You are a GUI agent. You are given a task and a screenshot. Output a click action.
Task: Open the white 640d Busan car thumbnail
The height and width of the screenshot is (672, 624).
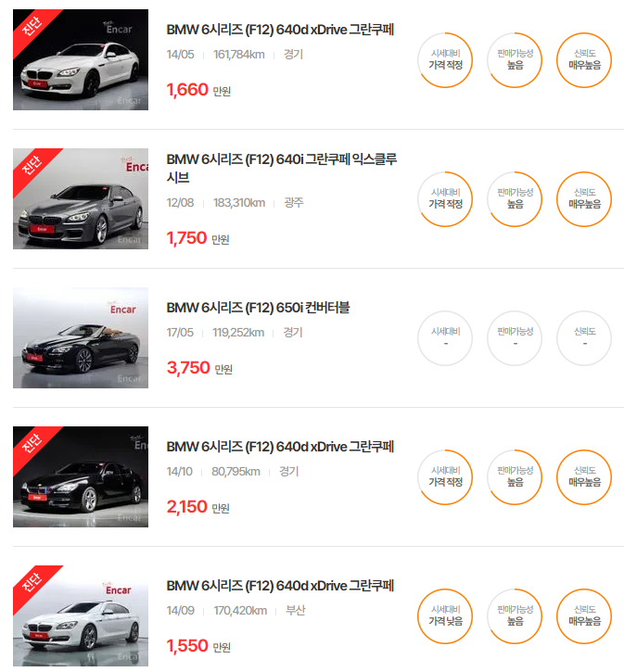point(81,615)
